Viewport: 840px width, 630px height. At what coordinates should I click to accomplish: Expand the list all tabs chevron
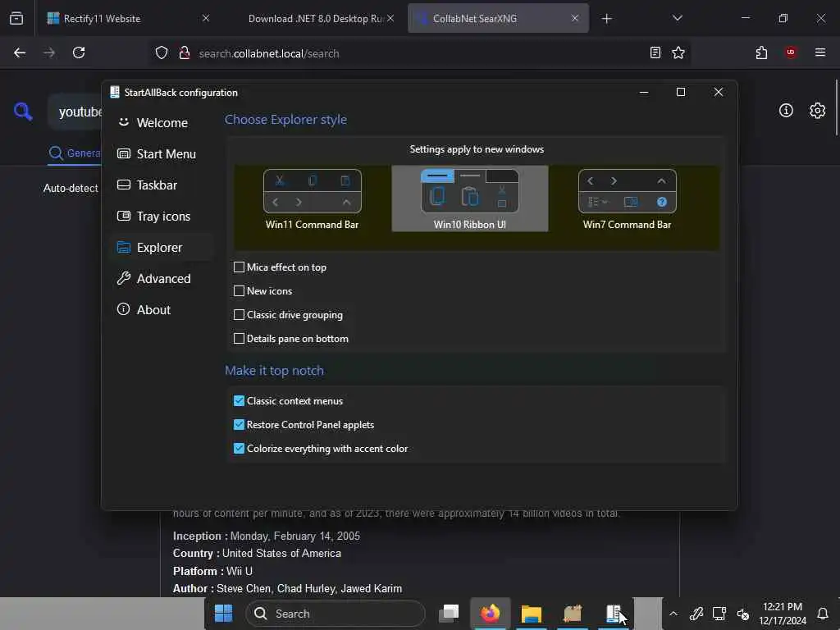click(x=677, y=18)
